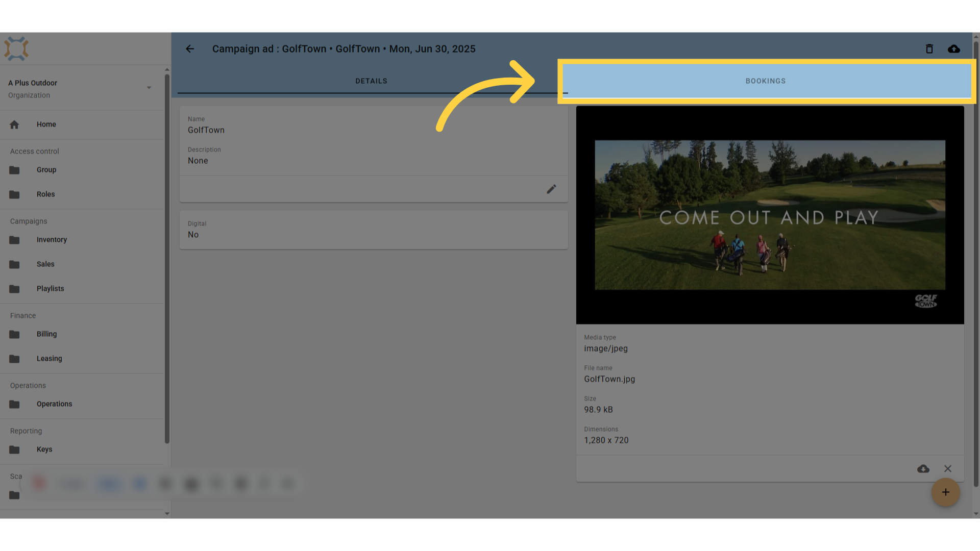Switch to the Bookings tab
This screenshot has height=551, width=980.
click(x=766, y=81)
